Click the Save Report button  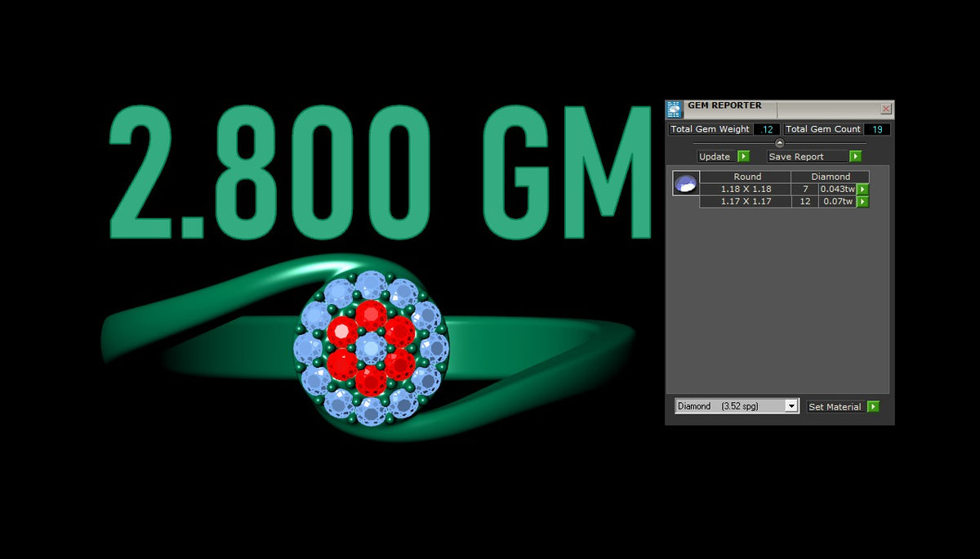(x=808, y=156)
